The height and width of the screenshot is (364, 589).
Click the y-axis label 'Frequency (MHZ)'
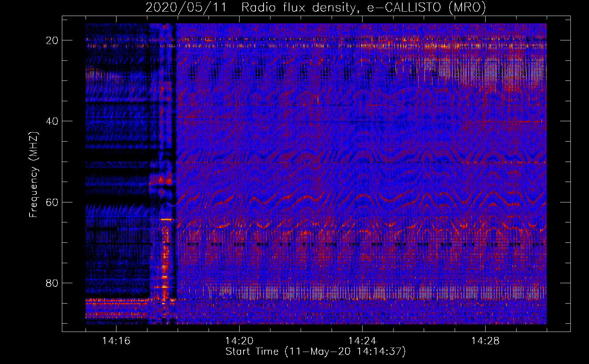[x=33, y=175]
